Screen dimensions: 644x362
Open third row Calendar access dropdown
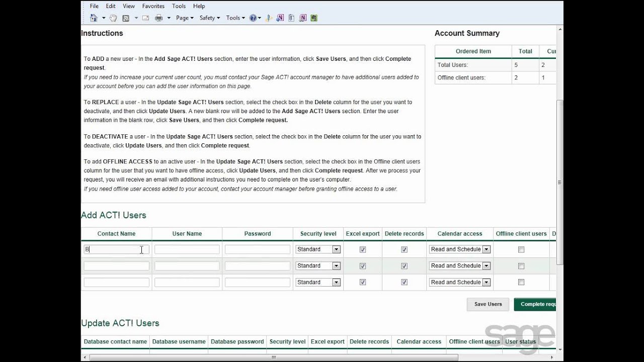[459, 283]
